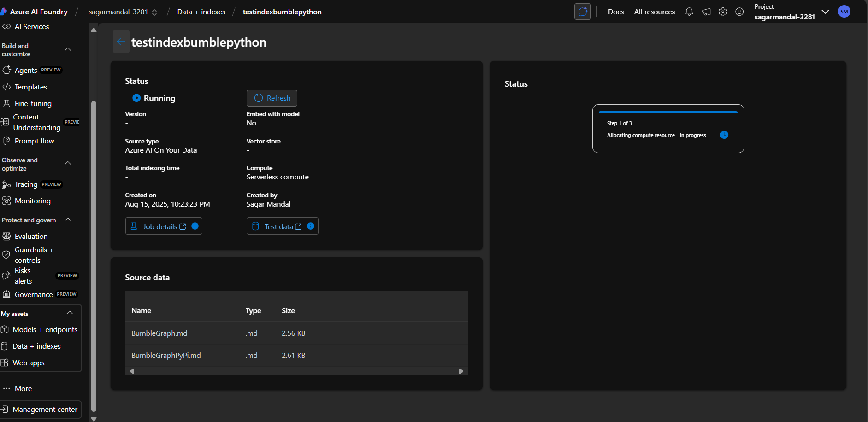This screenshot has height=422, width=868.
Task: Click the Risks + alerts icon
Action: tap(6, 276)
